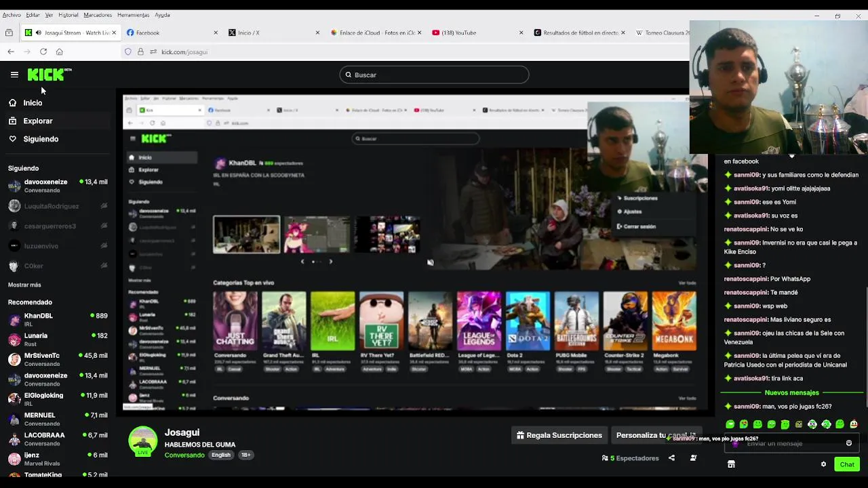Click the user icon right of share icon
Viewport: 868px width, 488px height.
693,458
